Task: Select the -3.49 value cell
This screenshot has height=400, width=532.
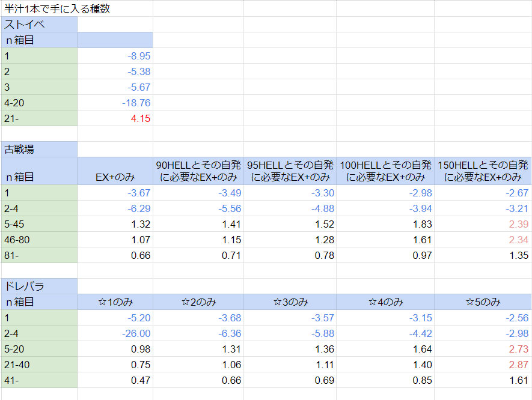Action: 198,193
